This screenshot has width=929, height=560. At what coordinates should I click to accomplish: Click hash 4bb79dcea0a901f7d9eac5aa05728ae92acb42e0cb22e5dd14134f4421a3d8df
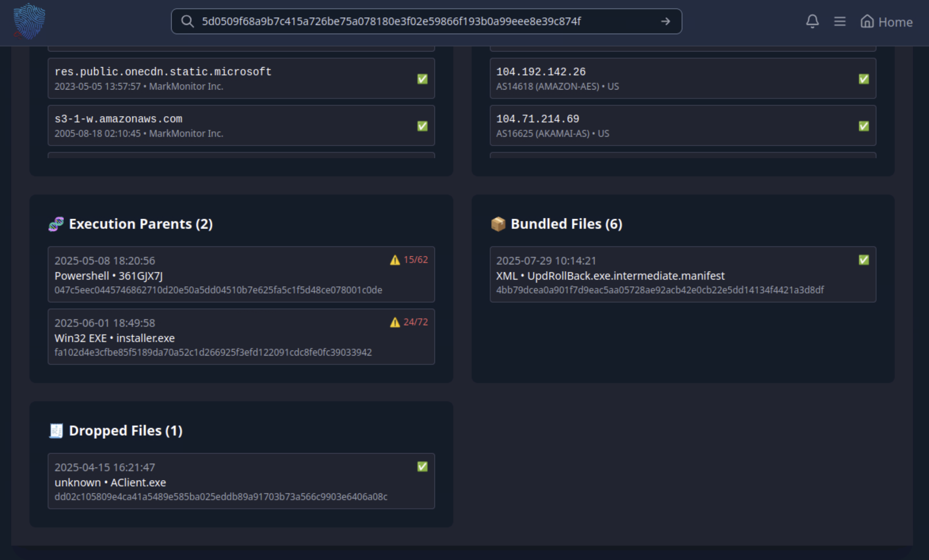coord(660,290)
